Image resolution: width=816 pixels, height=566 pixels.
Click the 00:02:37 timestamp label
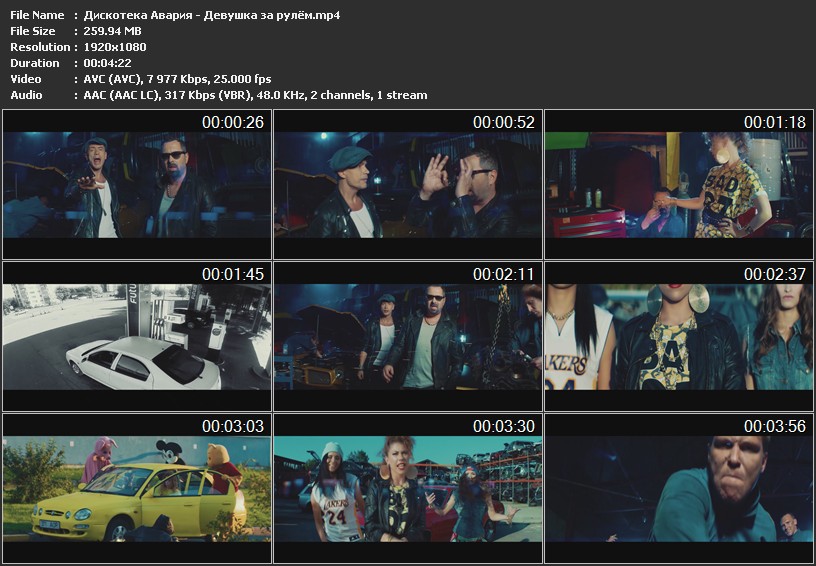click(x=774, y=274)
